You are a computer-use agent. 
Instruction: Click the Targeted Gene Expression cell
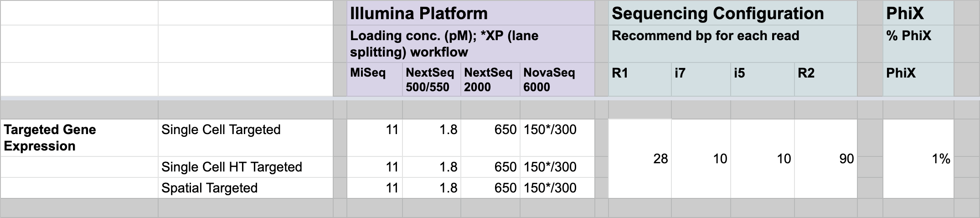[x=79, y=138]
